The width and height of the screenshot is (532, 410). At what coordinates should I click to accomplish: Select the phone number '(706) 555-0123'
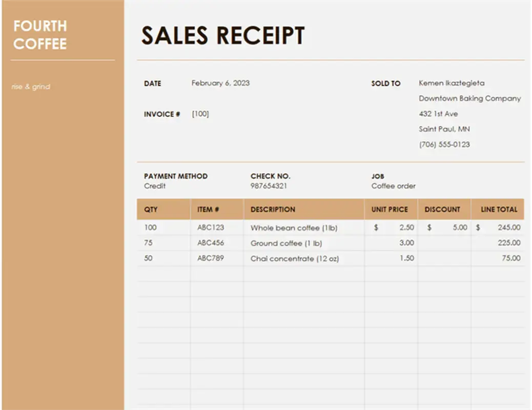coord(444,144)
